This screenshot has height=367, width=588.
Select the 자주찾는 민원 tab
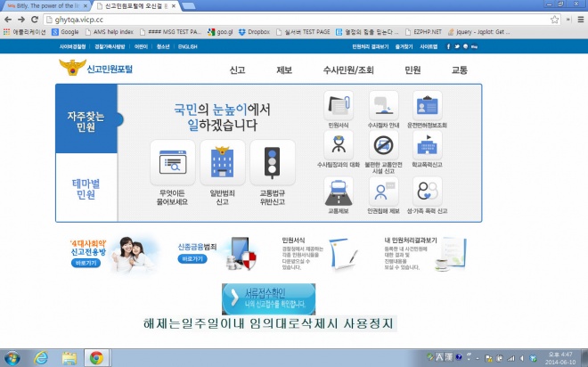pos(86,122)
